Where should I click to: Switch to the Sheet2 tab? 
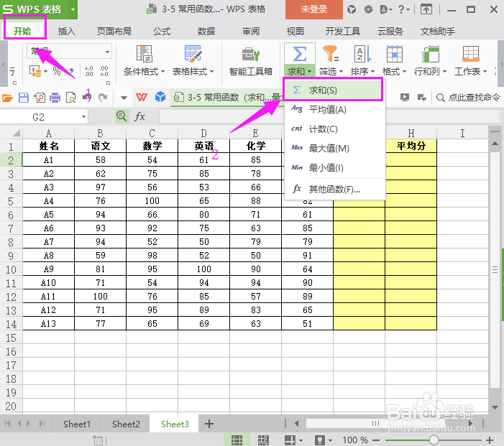coord(126,424)
